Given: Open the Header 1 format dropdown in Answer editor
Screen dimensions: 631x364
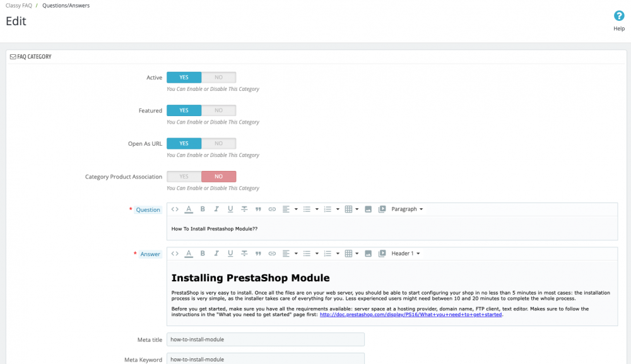Looking at the screenshot, I should [404, 253].
